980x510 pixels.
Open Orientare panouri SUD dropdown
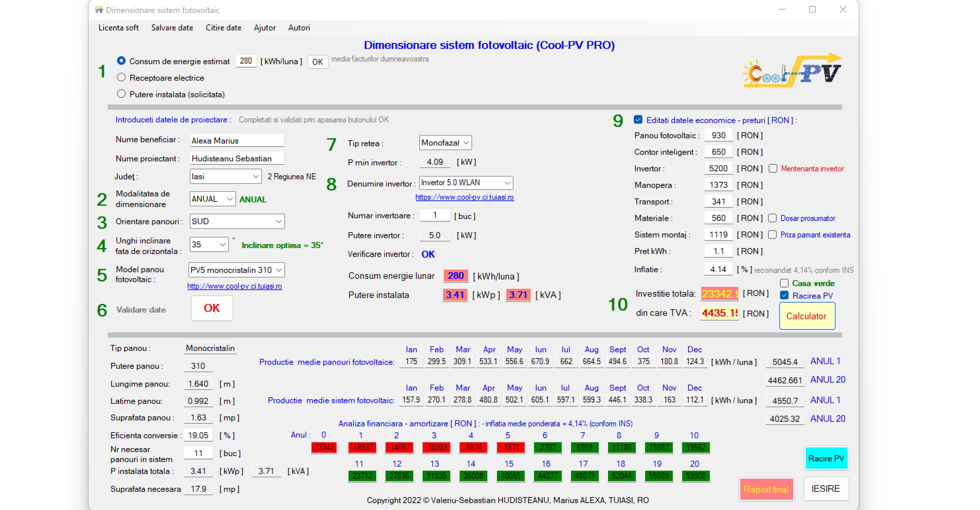(237, 221)
